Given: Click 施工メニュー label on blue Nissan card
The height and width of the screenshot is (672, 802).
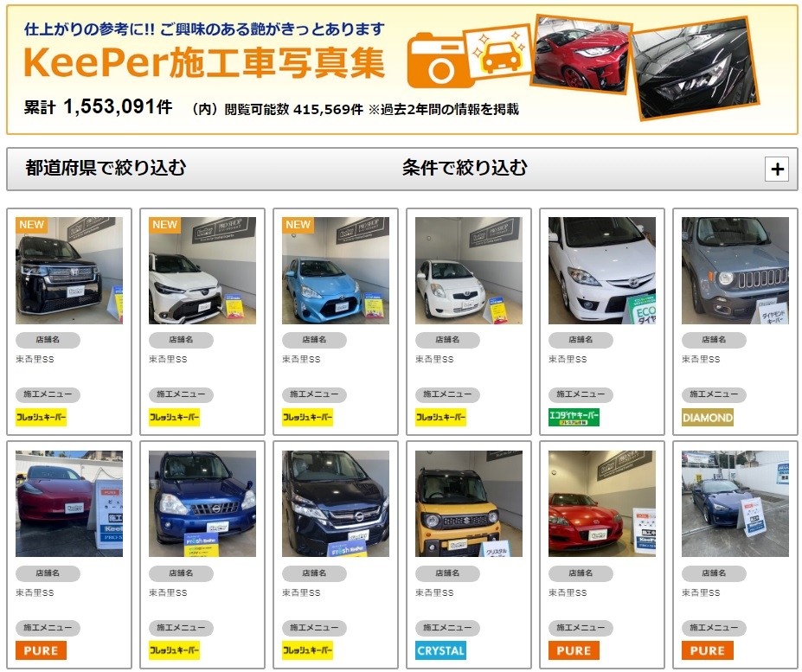Looking at the screenshot, I should (x=181, y=628).
